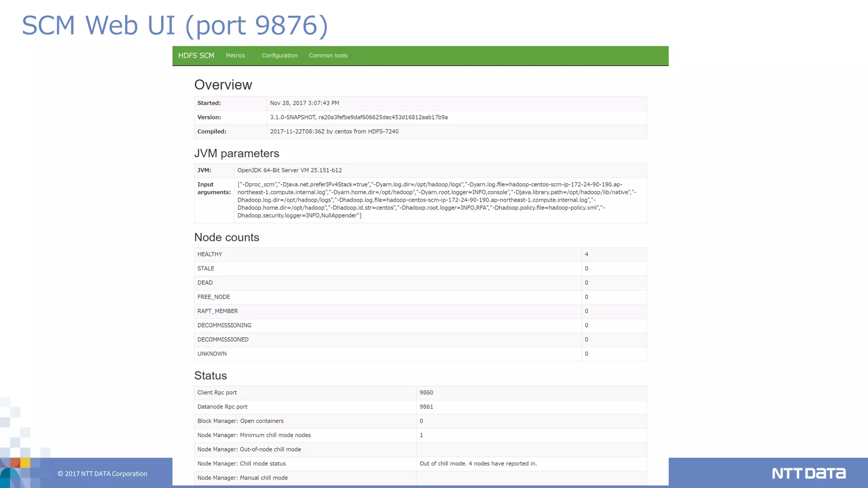Click the Started timestamp value
The image size is (868, 488).
pyautogui.click(x=304, y=103)
